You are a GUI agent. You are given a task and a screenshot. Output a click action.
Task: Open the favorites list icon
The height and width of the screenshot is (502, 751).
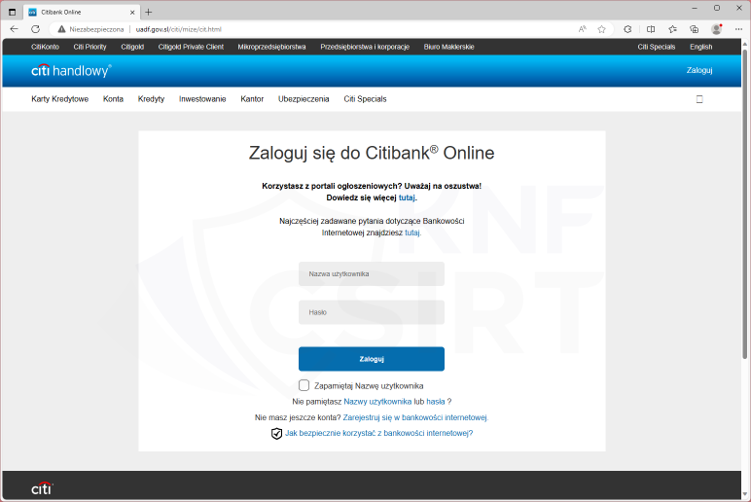point(672,29)
